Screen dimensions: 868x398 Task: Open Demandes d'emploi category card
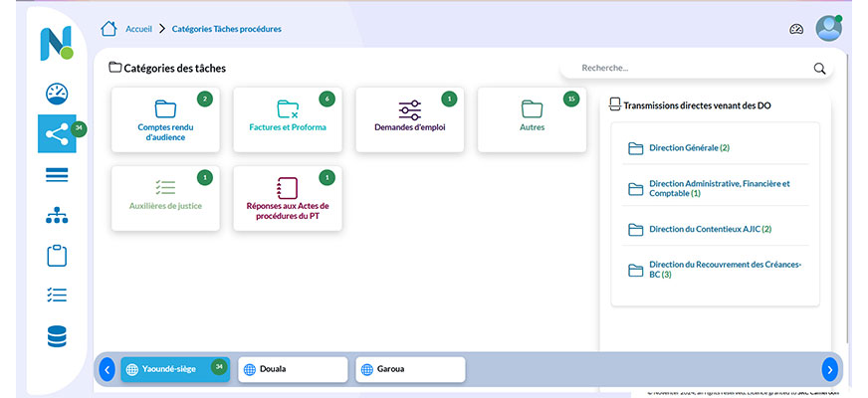tap(410, 119)
